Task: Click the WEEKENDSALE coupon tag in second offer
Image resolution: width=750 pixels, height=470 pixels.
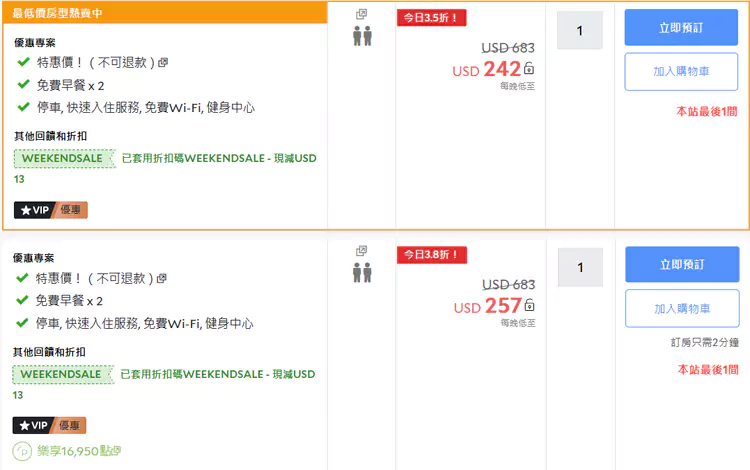Action: tap(63, 374)
